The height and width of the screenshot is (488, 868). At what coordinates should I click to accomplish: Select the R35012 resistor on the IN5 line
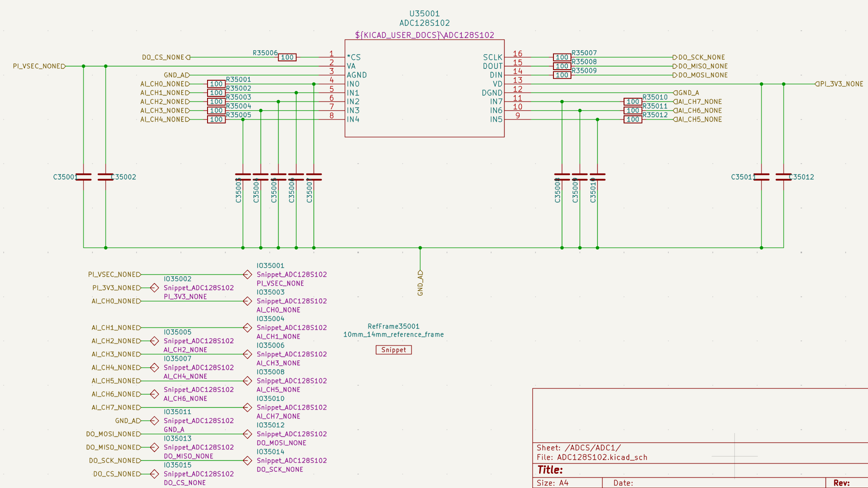(633, 119)
